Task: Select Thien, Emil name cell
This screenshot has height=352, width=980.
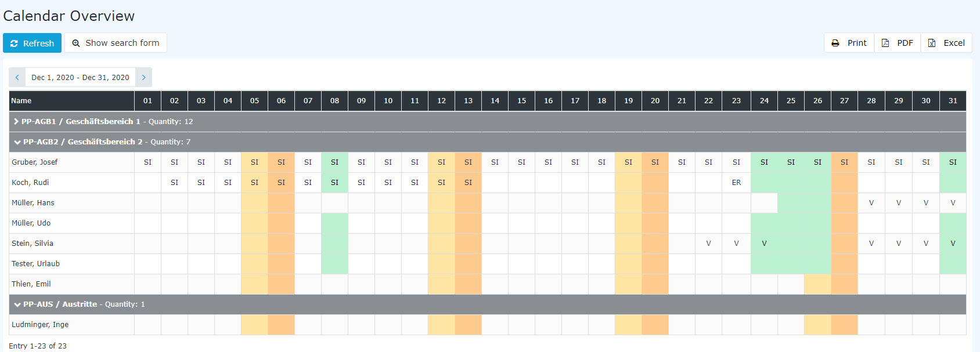Action: [71, 284]
